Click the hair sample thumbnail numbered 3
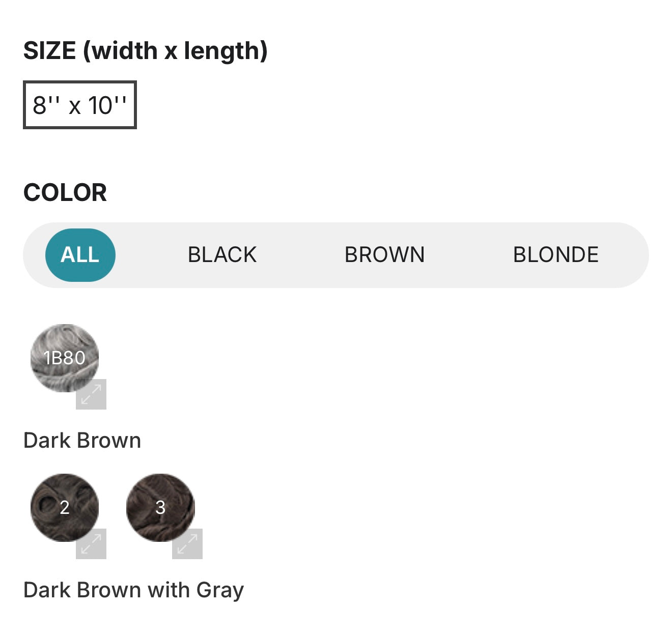Viewport: 672px width, 636px height. coord(160,507)
